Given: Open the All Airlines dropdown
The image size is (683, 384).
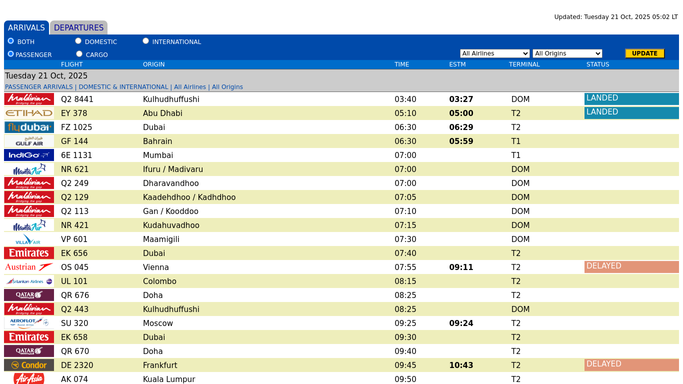Looking at the screenshot, I should click(x=495, y=54).
